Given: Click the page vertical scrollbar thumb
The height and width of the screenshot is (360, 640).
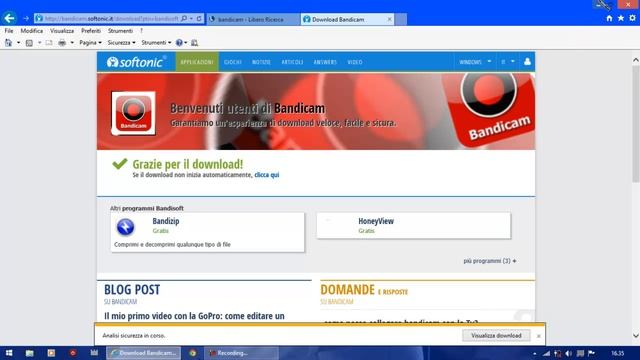Looking at the screenshot, I should click(x=636, y=124).
